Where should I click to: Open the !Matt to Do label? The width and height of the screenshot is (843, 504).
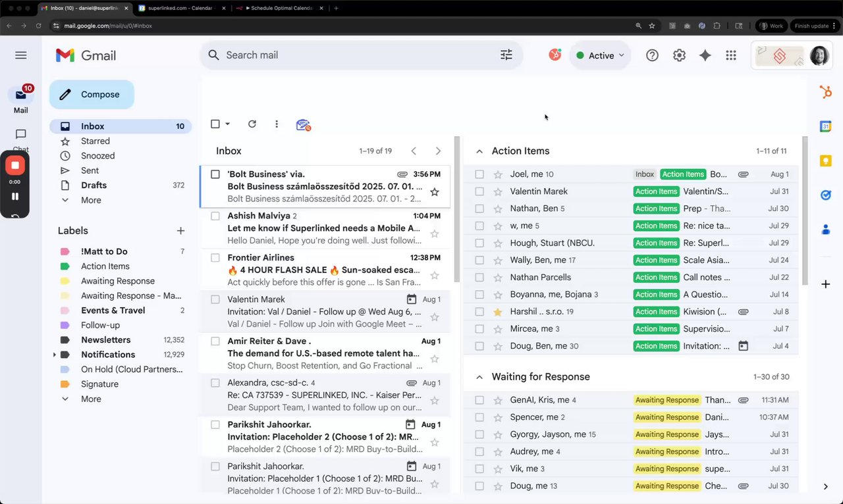pyautogui.click(x=104, y=251)
